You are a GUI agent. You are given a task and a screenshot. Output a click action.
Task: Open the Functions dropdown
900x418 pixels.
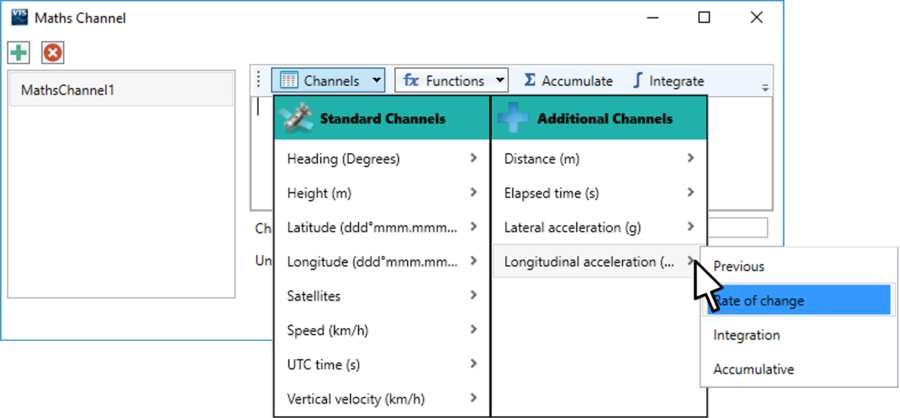[x=451, y=81]
